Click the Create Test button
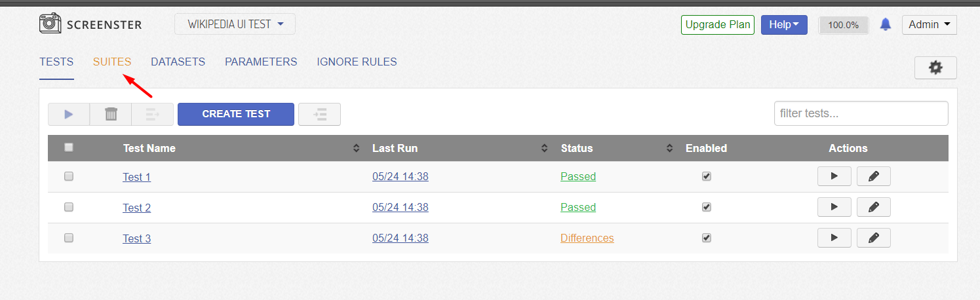 point(236,114)
